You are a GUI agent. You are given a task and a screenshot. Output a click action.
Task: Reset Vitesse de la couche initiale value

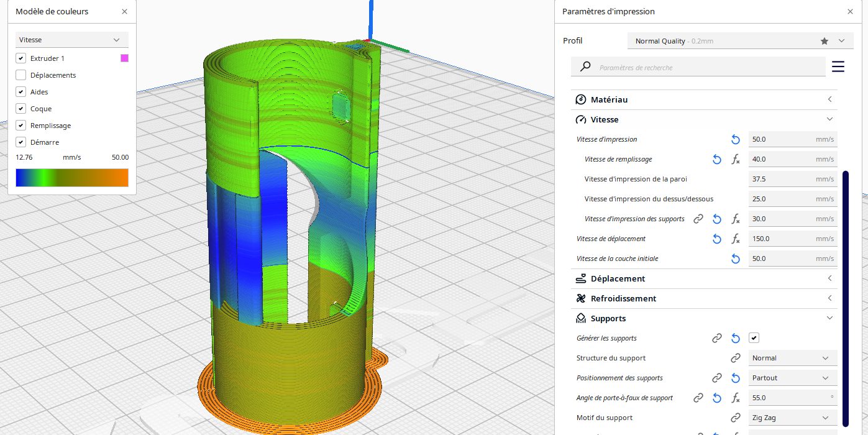coord(736,259)
